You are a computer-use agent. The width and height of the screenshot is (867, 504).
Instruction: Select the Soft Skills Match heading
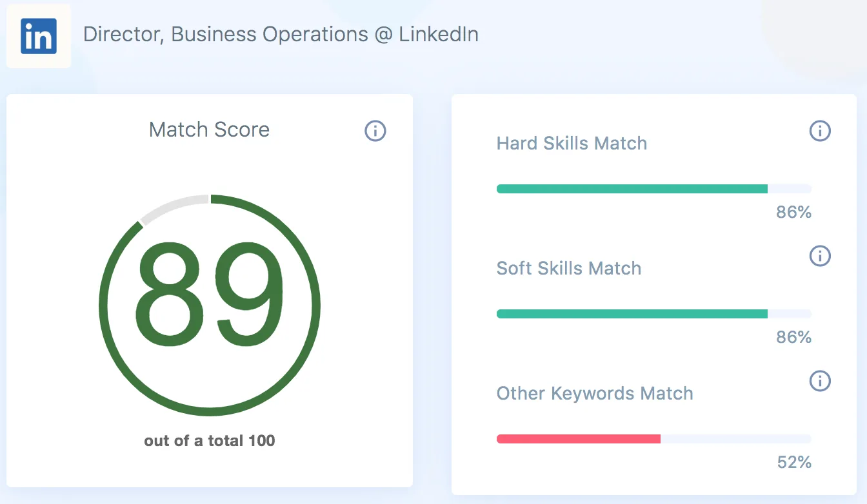(568, 268)
